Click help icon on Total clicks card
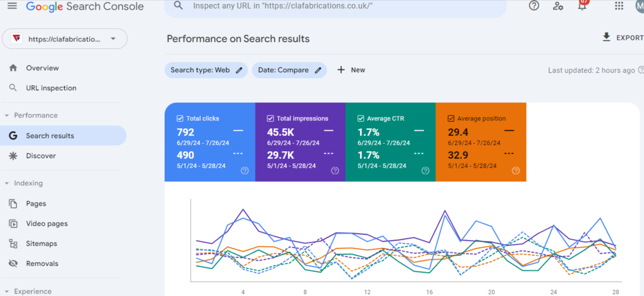The width and height of the screenshot is (644, 296). click(x=245, y=171)
